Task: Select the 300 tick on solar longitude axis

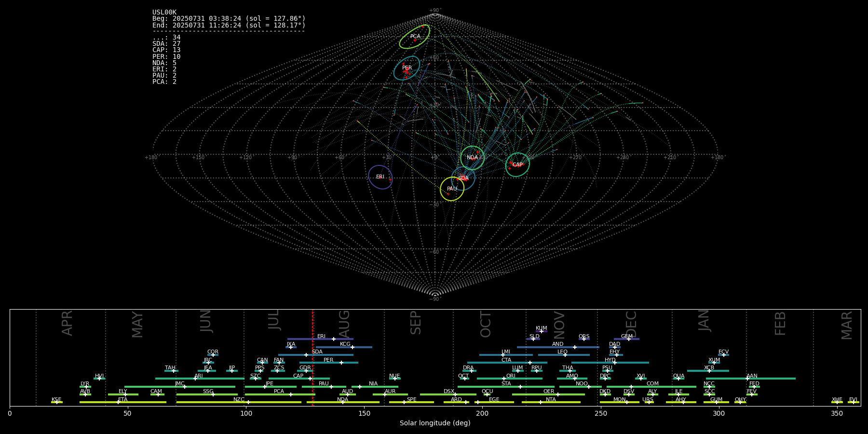Action: tap(719, 413)
